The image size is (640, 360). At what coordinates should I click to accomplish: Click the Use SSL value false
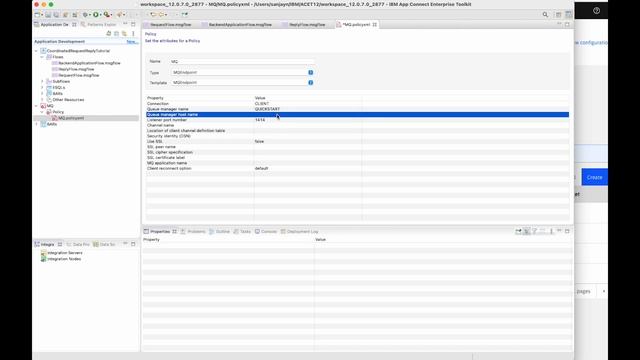click(x=259, y=142)
